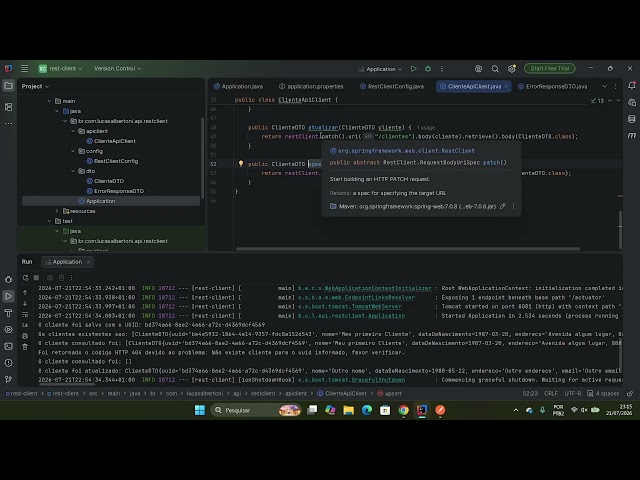Run the Application configuration

pos(413,69)
